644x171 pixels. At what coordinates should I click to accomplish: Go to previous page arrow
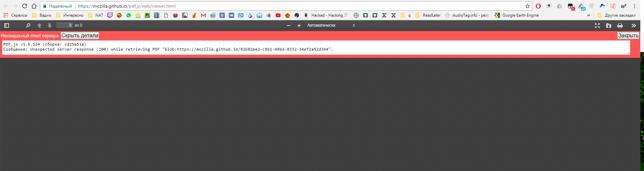tap(39, 25)
